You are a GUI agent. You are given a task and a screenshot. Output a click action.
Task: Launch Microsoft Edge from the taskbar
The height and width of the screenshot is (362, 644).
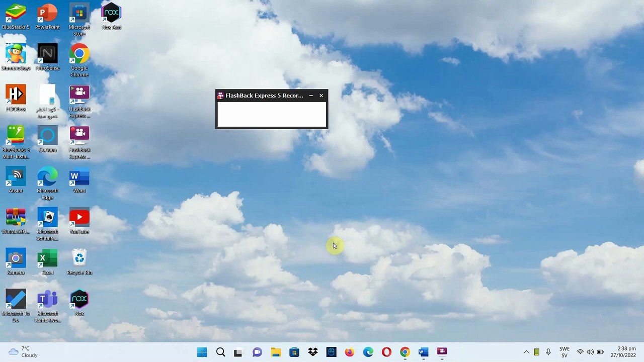[x=368, y=352]
